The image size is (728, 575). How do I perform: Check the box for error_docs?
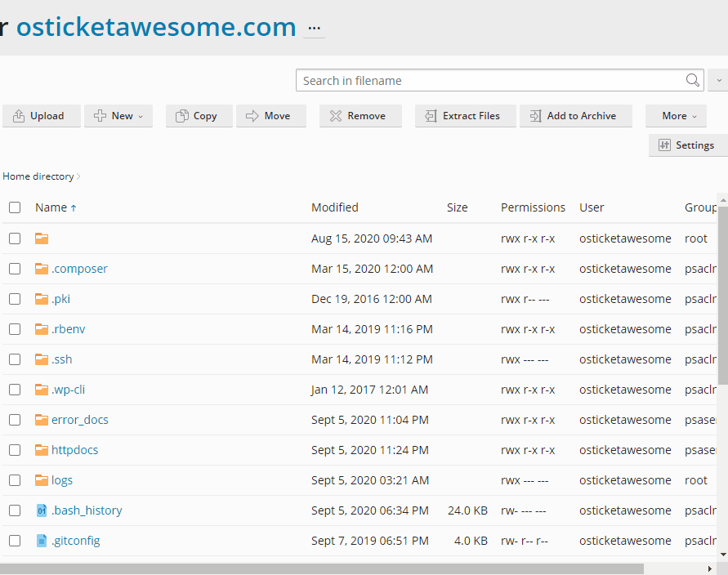tap(15, 420)
